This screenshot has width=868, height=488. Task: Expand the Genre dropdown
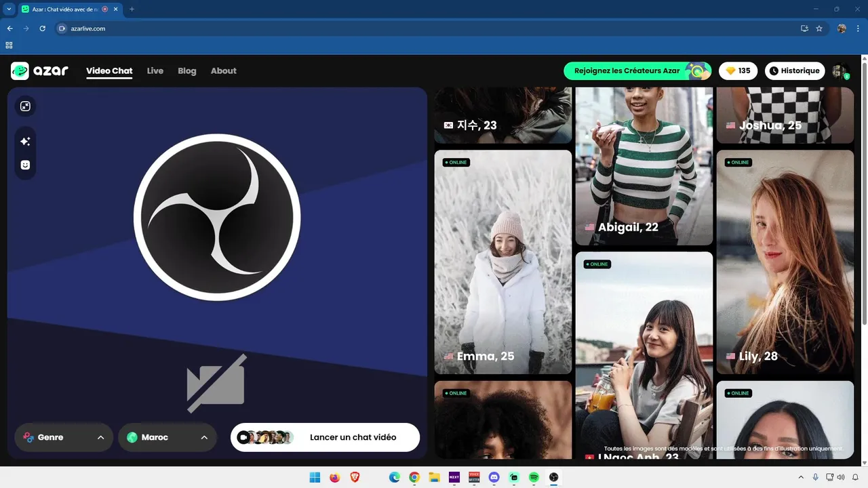click(64, 437)
